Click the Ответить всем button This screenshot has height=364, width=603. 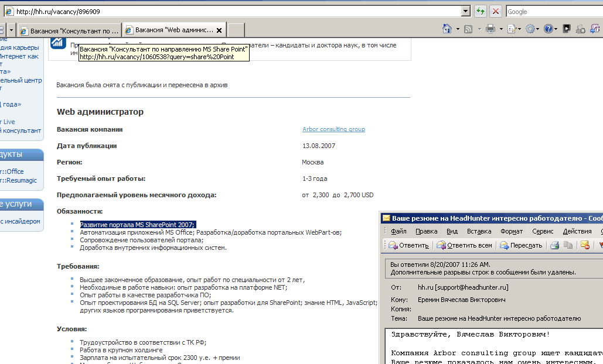(x=464, y=245)
